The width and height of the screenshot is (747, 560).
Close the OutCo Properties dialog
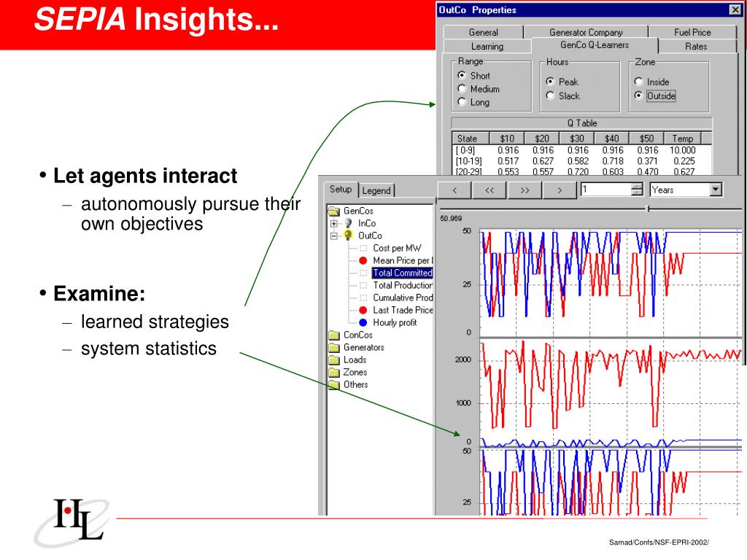pos(735,9)
